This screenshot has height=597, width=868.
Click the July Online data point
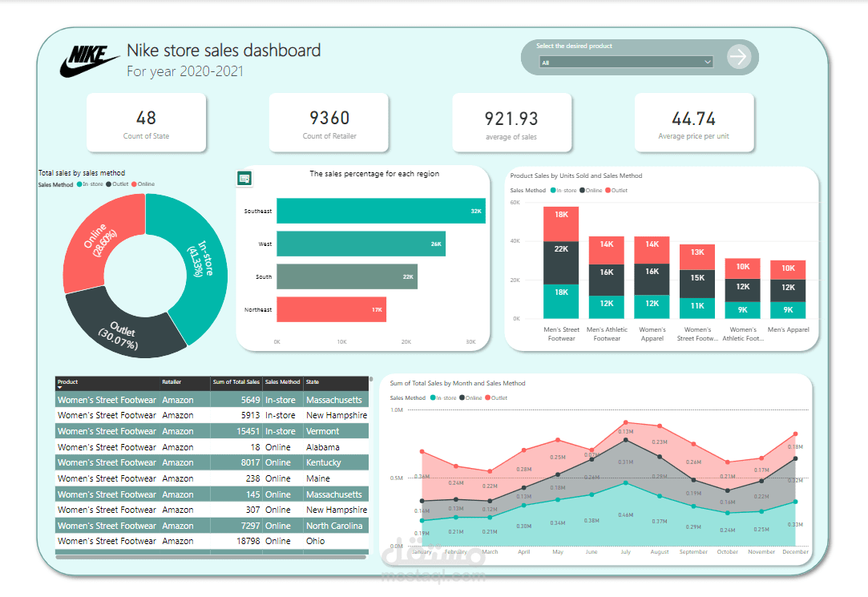(x=625, y=440)
